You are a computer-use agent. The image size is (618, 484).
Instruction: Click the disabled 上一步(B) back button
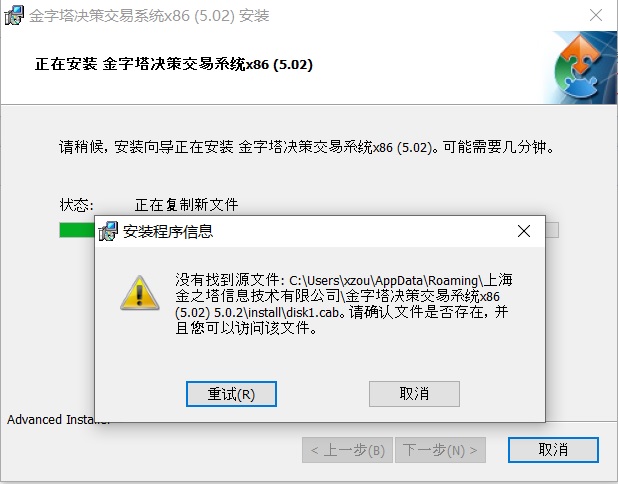click(347, 450)
